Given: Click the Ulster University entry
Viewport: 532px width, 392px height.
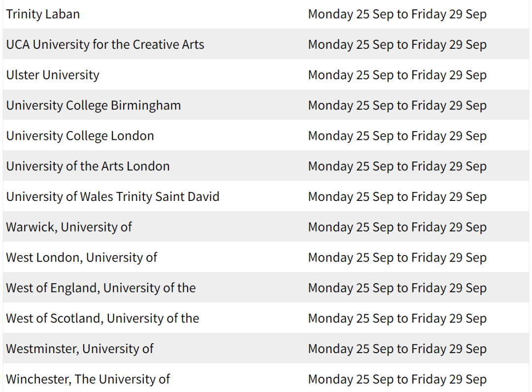Looking at the screenshot, I should (x=53, y=75).
